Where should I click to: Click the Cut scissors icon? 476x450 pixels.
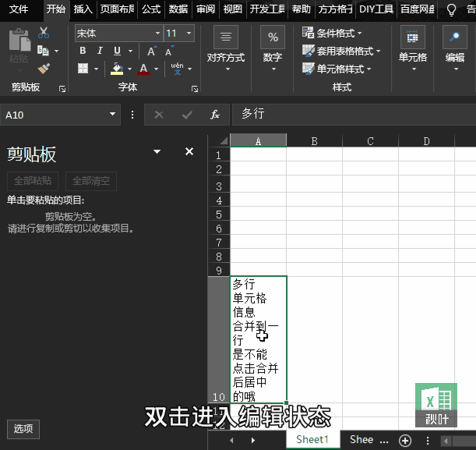tap(44, 33)
